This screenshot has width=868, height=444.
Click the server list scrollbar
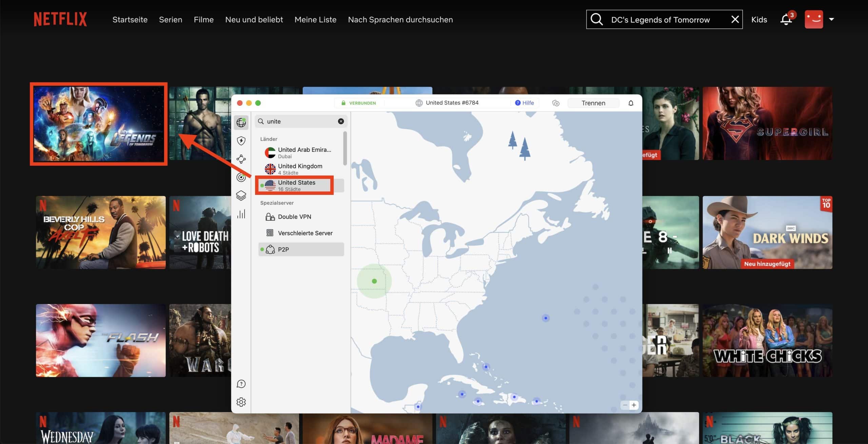[345, 148]
